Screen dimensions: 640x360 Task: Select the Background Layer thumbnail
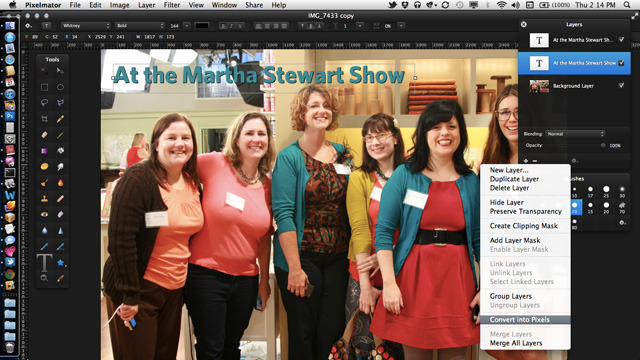click(539, 86)
